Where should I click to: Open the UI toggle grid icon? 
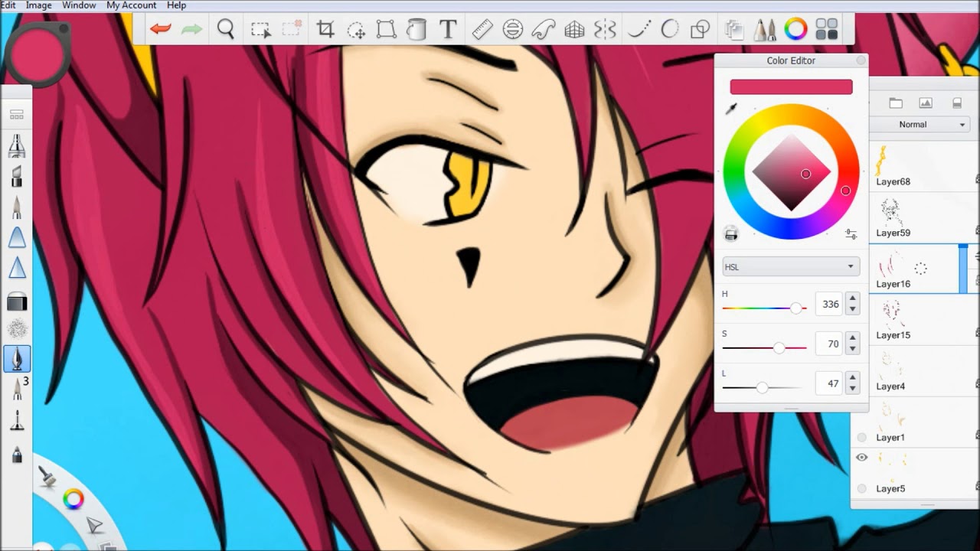(827, 29)
